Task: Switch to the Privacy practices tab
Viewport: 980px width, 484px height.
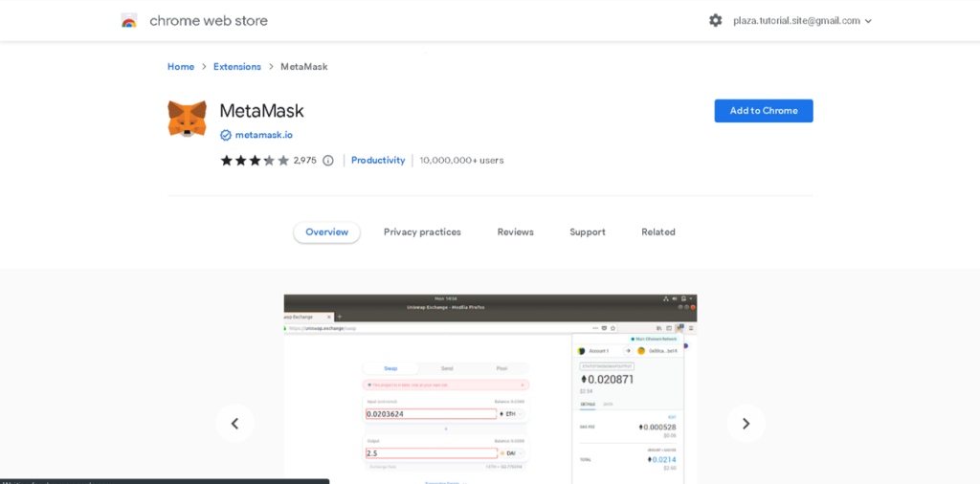Action: [x=422, y=232]
